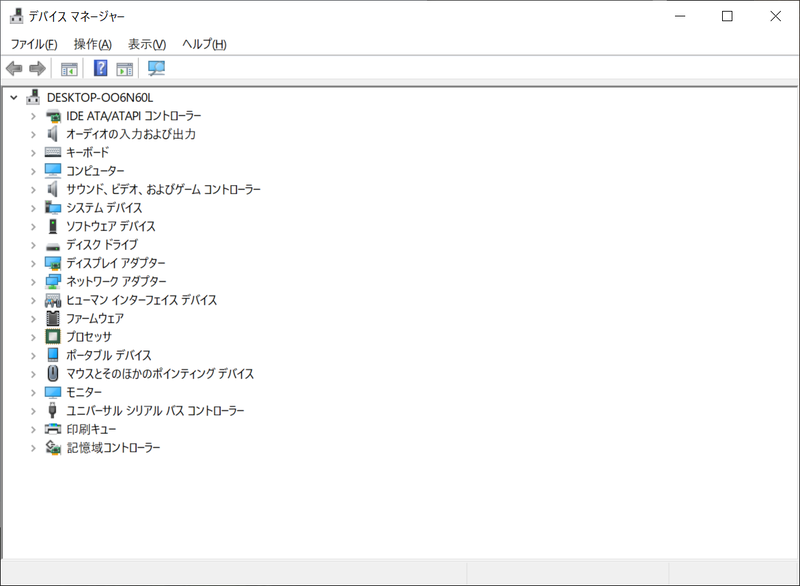Expand the プロセッサ category
The image size is (800, 586).
click(33, 337)
